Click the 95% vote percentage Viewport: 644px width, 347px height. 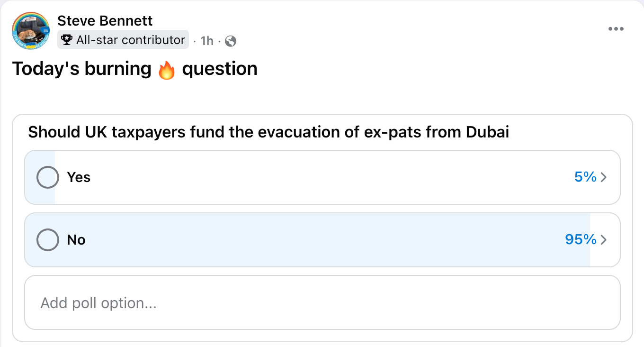tap(580, 240)
